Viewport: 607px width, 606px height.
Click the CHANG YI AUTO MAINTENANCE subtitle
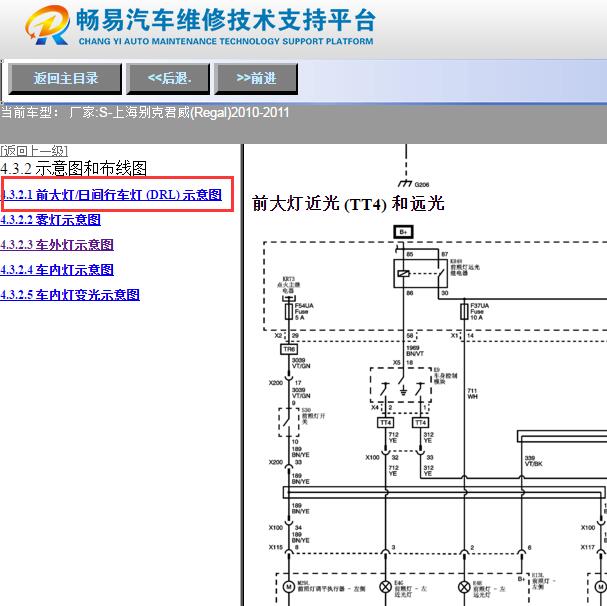point(226,41)
